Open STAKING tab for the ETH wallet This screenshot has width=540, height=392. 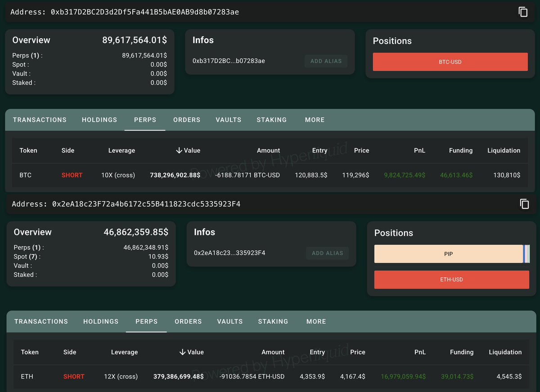(x=273, y=321)
